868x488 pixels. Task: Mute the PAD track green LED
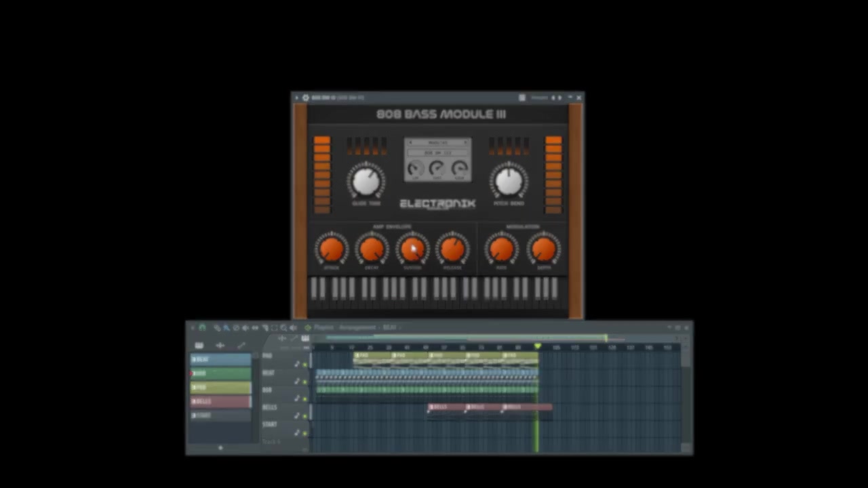(305, 364)
